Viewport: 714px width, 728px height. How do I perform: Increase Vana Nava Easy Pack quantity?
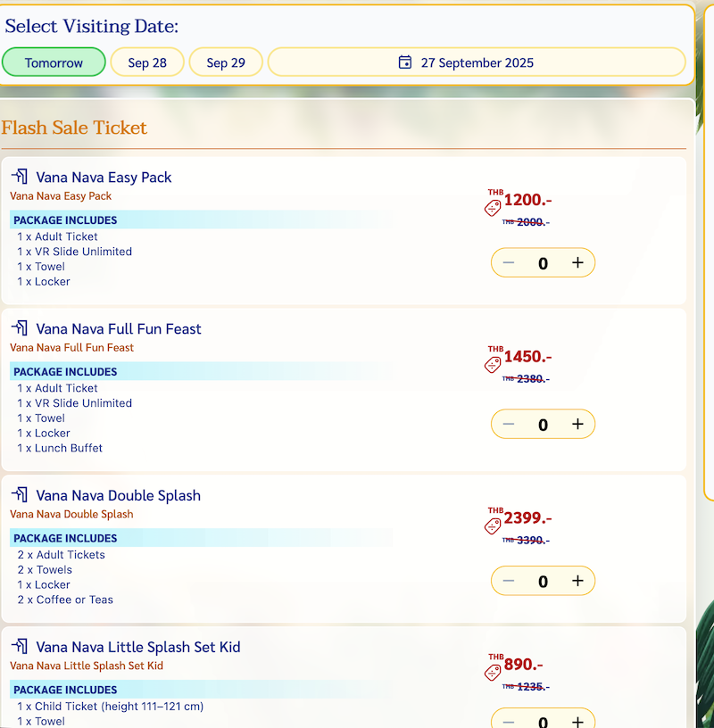(x=577, y=263)
